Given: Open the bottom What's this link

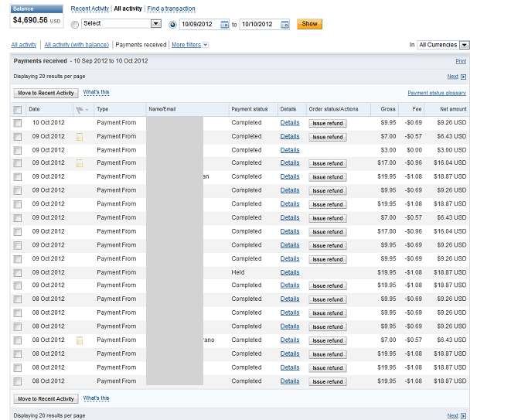Looking at the screenshot, I should click(96, 398).
